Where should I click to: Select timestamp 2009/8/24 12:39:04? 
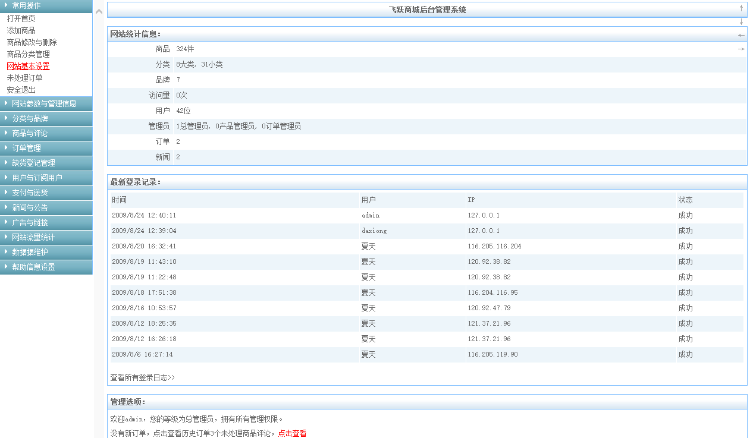[143, 231]
